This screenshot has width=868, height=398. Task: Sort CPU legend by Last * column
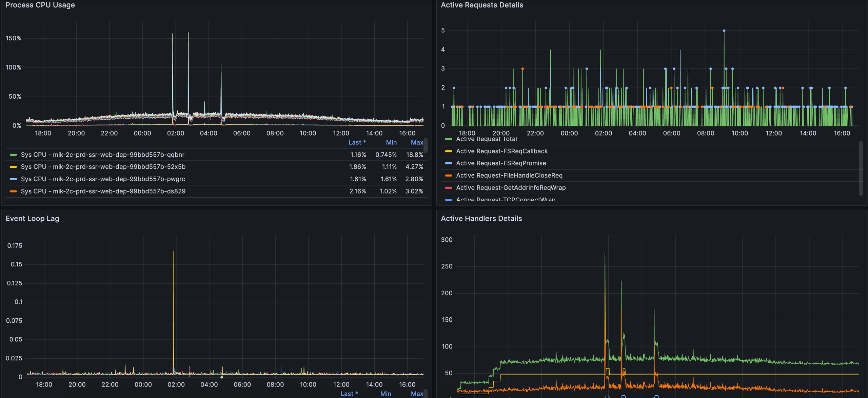coord(357,142)
